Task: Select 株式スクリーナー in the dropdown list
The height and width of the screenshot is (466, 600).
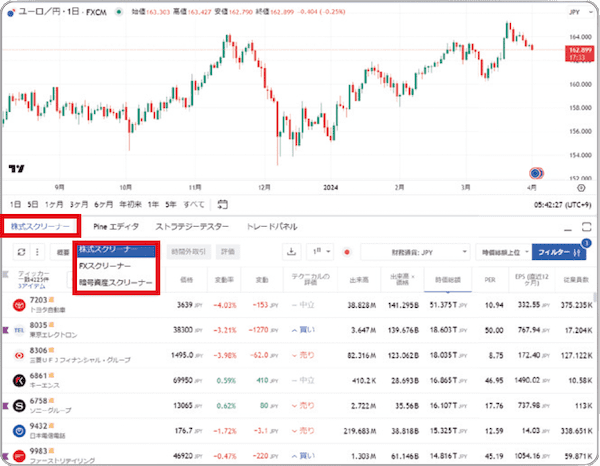Action: tap(116, 250)
